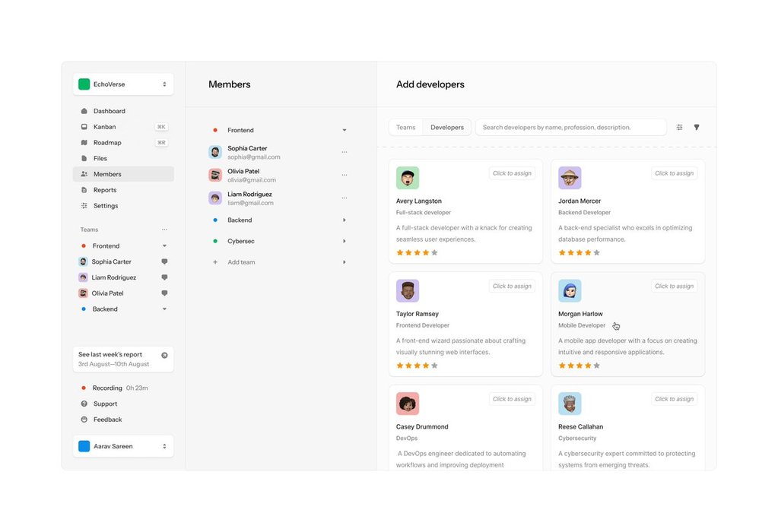Click Taylor Ramsey's star rating
The image size is (778, 532).
pyautogui.click(x=417, y=366)
